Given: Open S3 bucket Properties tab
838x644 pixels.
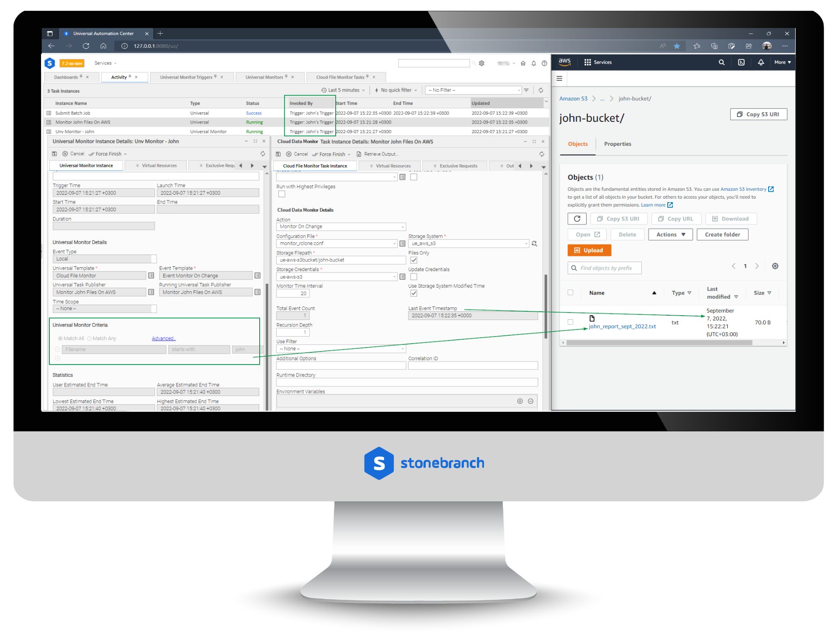Looking at the screenshot, I should click(x=617, y=144).
